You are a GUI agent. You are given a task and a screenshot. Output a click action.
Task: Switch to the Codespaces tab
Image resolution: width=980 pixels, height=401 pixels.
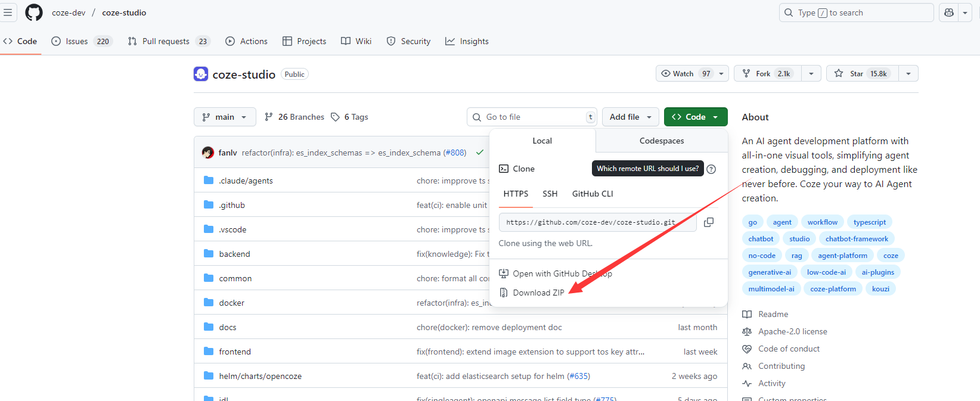pos(662,141)
